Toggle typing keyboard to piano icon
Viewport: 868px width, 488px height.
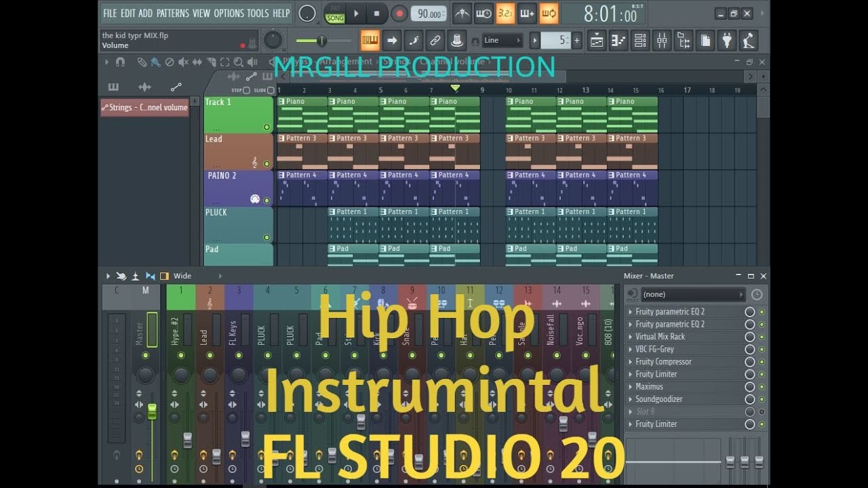(370, 41)
